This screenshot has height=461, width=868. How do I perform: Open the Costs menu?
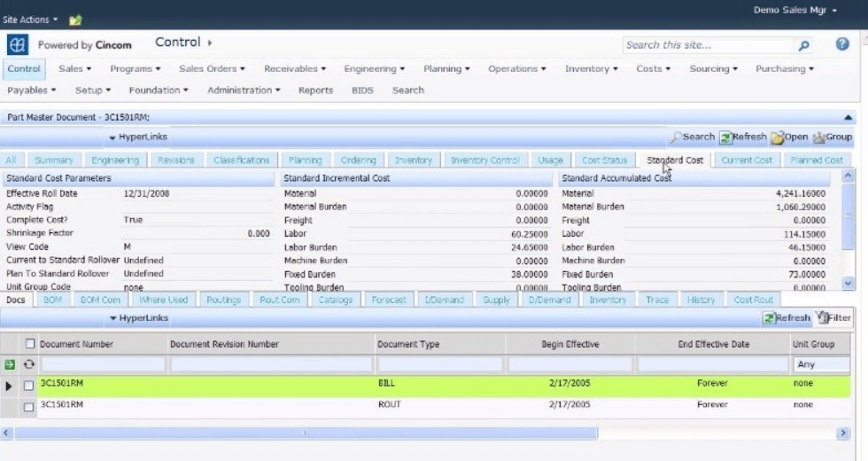pos(654,69)
